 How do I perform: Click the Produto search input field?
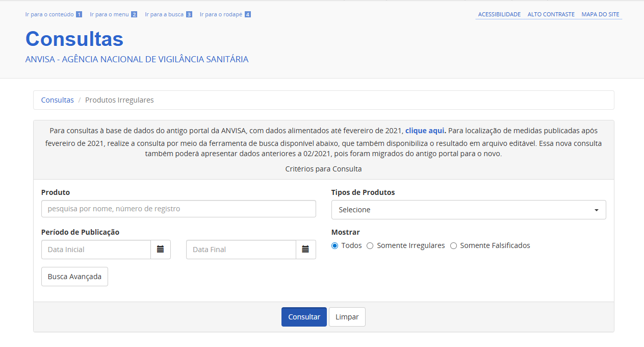click(178, 208)
